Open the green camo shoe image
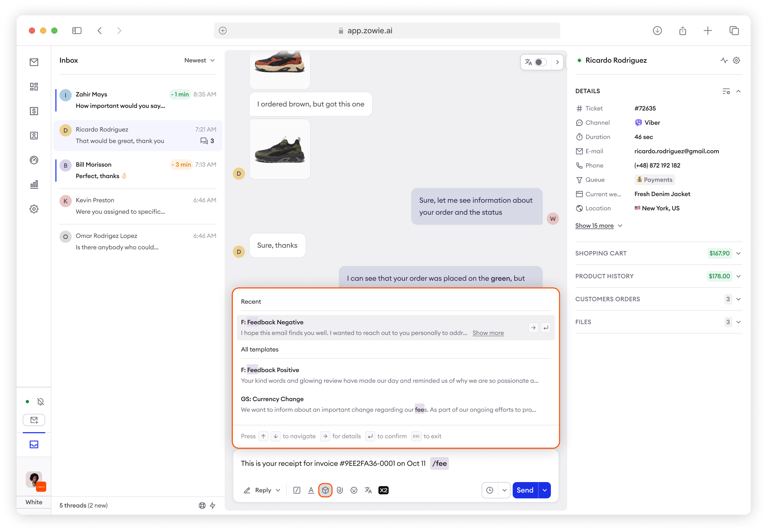 [x=280, y=149]
